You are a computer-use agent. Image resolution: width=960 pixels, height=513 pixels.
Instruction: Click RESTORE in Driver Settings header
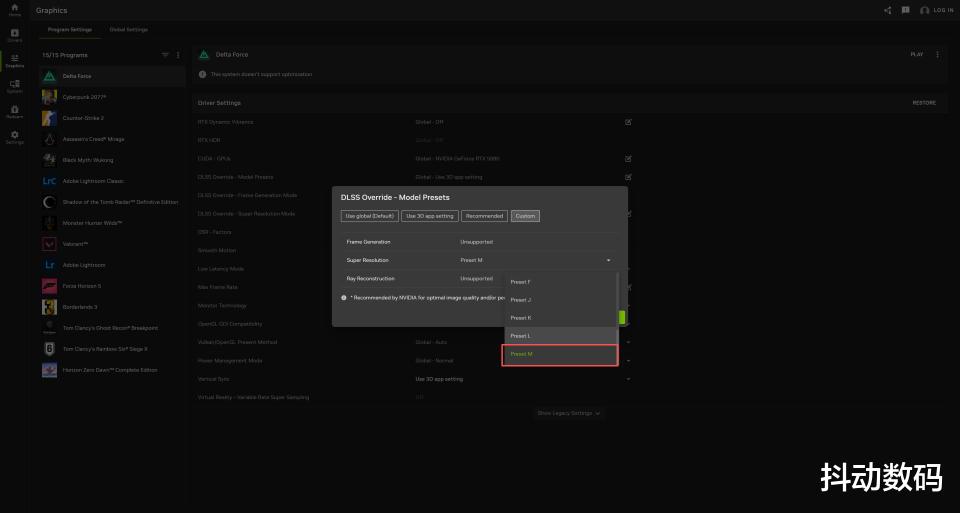coord(924,103)
